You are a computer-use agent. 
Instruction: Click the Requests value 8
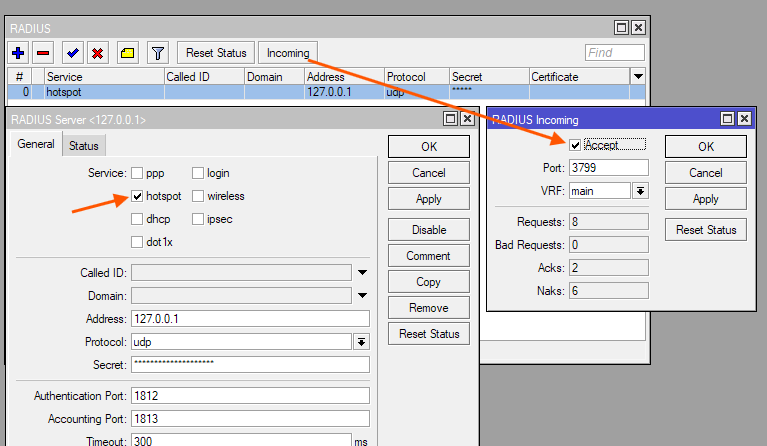point(609,222)
